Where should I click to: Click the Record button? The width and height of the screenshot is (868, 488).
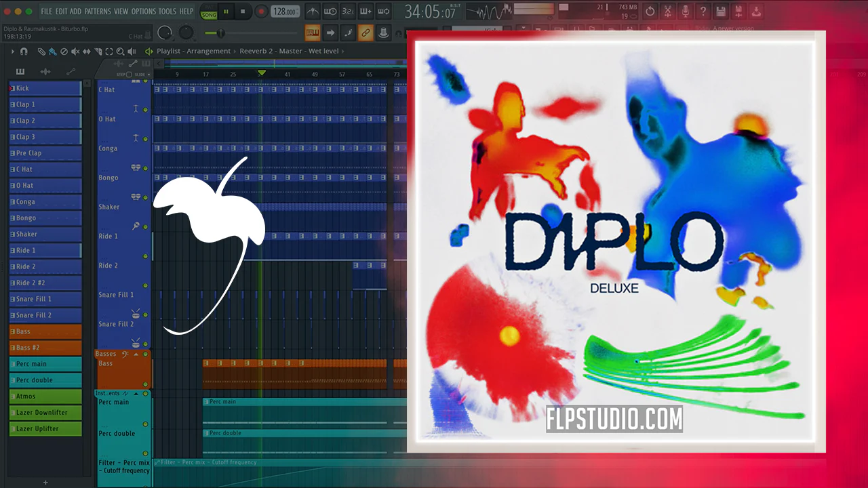[260, 12]
